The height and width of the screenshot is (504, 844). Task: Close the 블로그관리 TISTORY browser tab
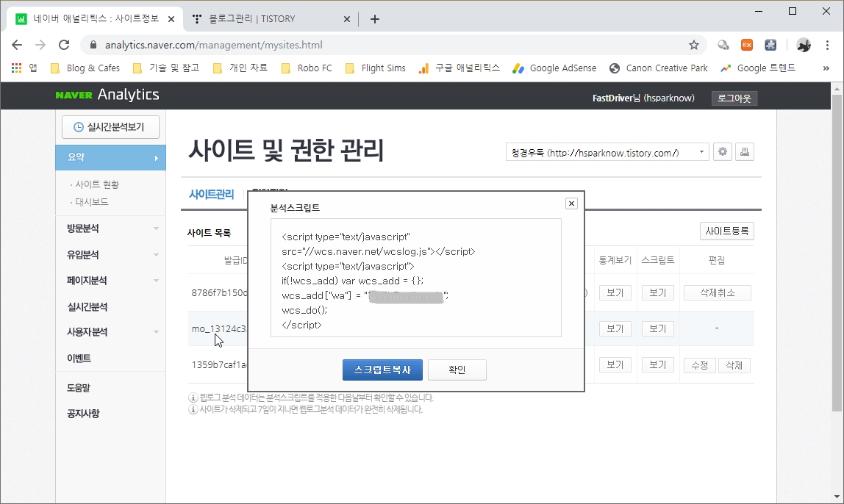pyautogui.click(x=347, y=19)
